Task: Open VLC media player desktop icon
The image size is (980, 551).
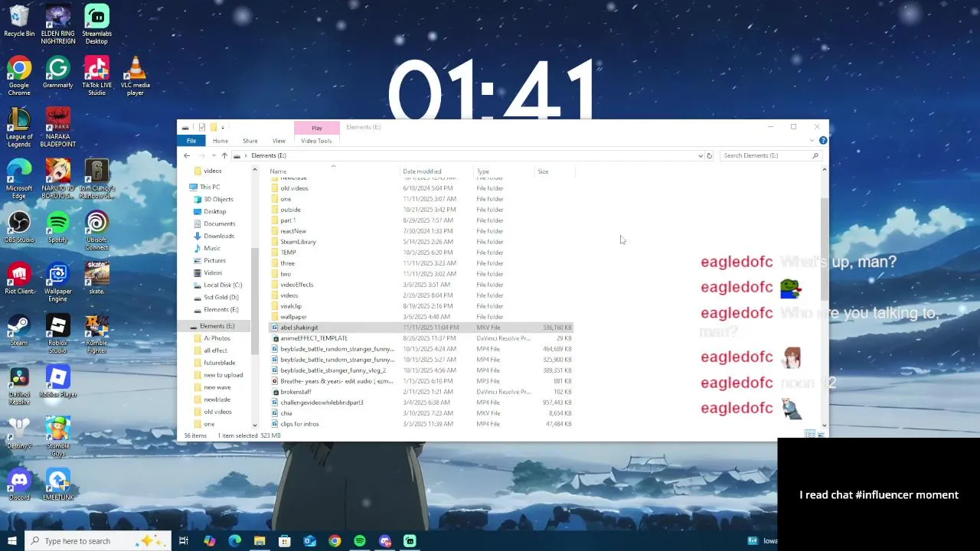Action: [136, 76]
